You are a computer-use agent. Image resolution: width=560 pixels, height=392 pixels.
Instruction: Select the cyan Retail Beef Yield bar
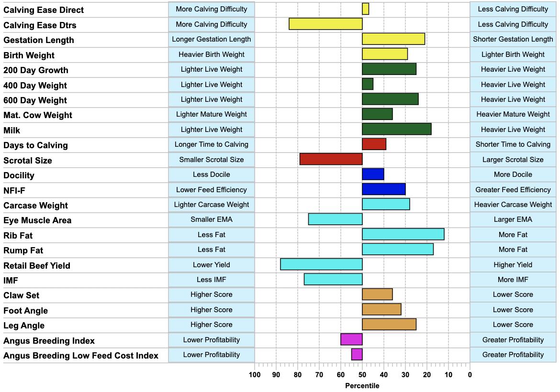coord(322,264)
